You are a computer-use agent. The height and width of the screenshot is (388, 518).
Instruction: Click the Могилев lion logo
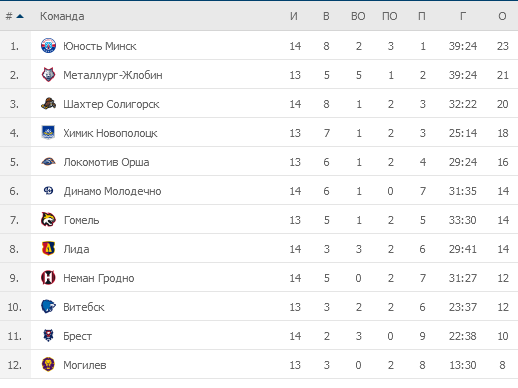click(48, 365)
